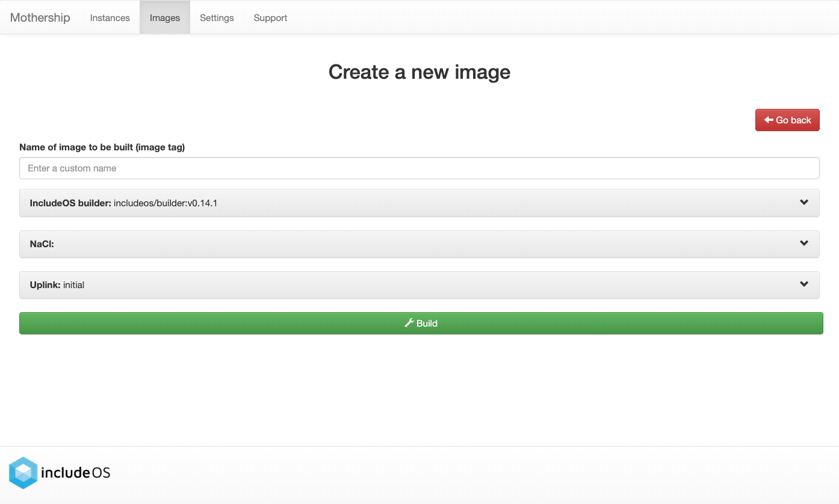Click the 'Name of image to be built' label
This screenshot has width=839, height=504.
click(102, 147)
